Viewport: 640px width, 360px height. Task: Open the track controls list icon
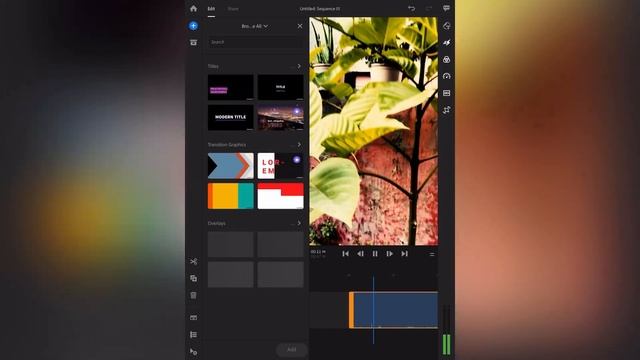193,335
